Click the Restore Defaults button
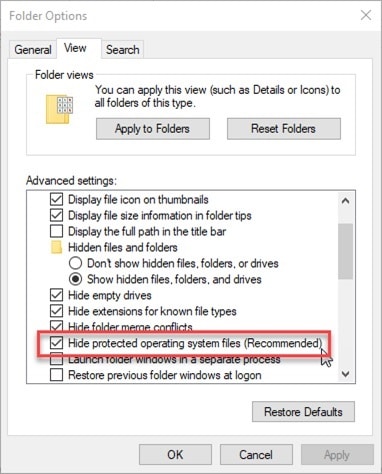The image size is (382, 474). pos(303,412)
